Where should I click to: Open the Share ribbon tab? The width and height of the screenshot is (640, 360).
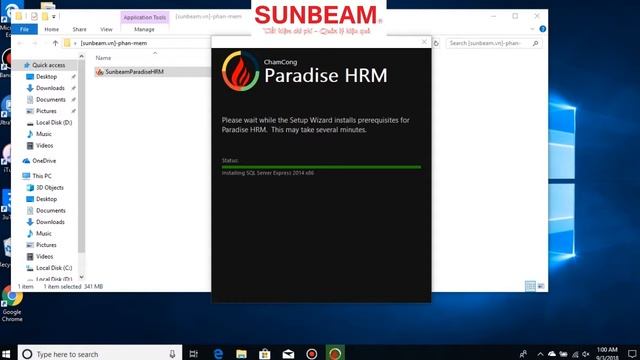(x=79, y=29)
